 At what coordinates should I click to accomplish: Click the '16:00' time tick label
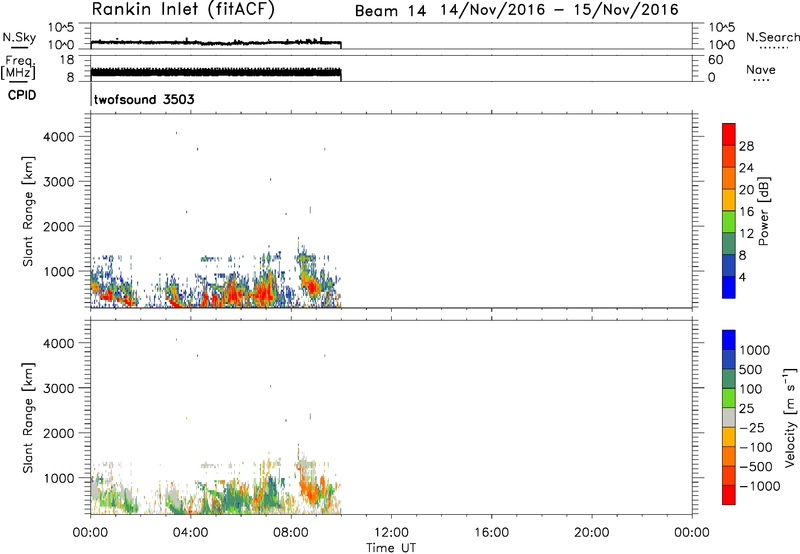point(491,533)
